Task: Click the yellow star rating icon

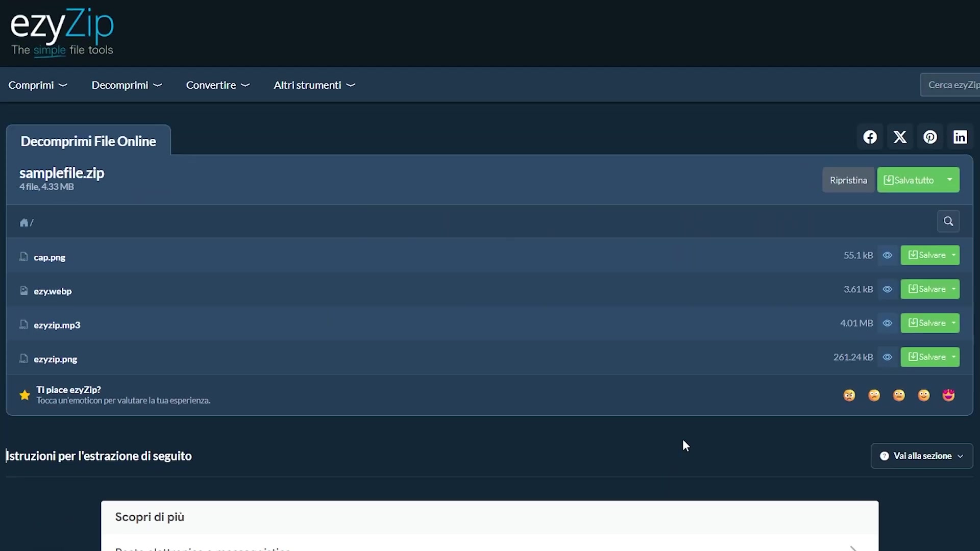Action: [x=24, y=395]
